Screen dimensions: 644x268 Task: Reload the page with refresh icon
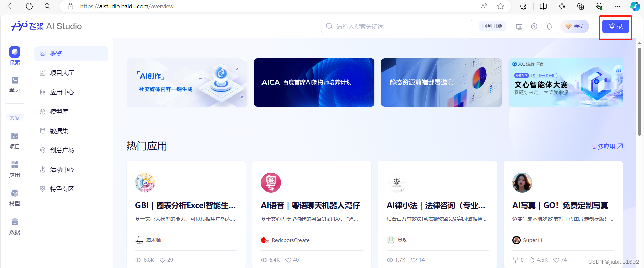[x=29, y=6]
